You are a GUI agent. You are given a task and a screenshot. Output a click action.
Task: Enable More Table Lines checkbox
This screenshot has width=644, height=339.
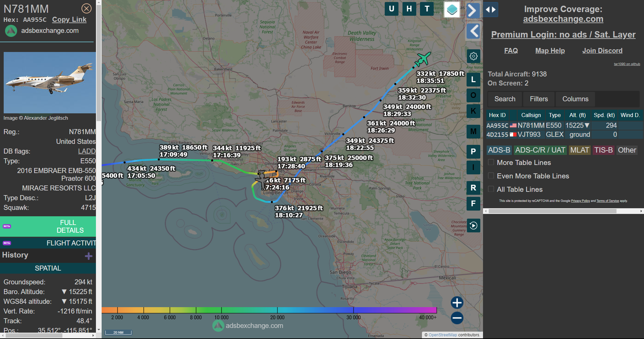click(491, 163)
